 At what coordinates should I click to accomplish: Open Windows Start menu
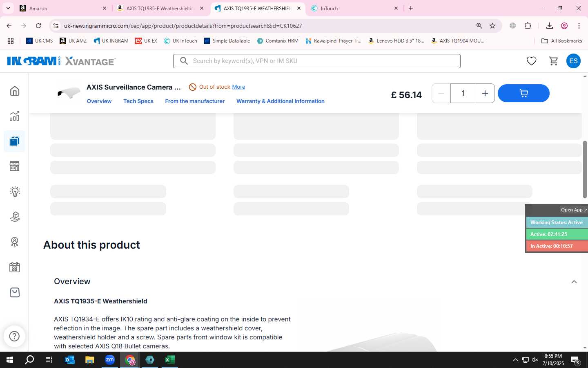[x=10, y=360]
